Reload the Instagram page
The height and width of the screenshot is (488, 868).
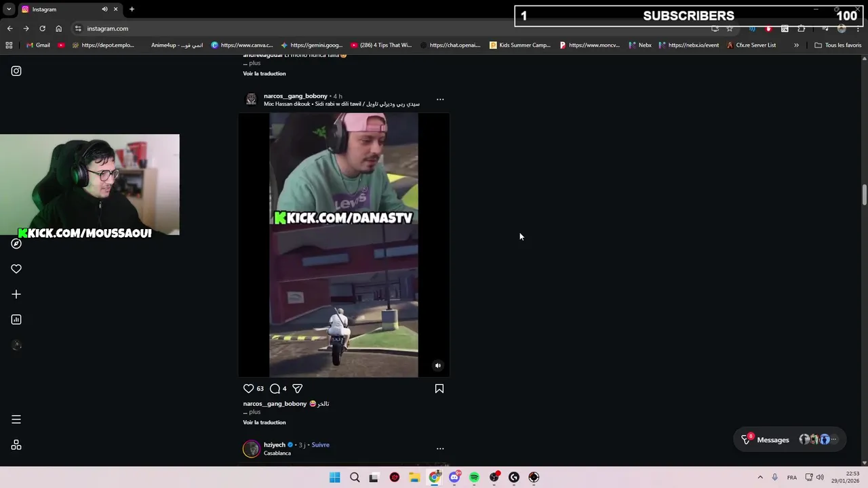tap(42, 28)
